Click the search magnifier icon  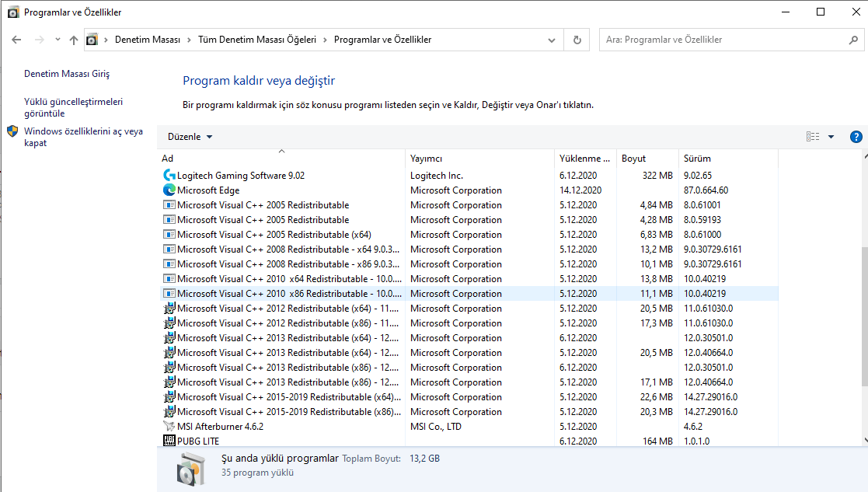tap(853, 40)
